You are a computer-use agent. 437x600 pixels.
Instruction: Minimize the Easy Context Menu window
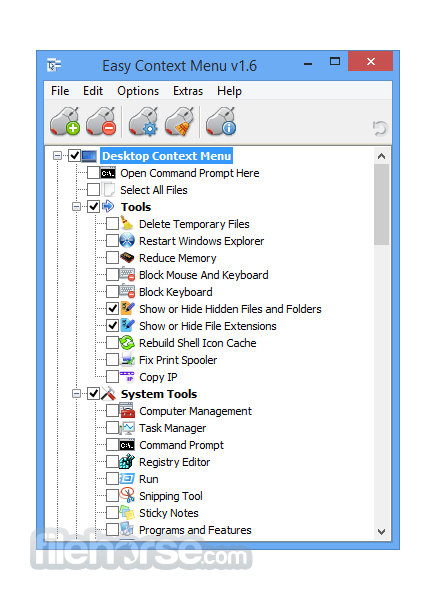click(x=308, y=64)
